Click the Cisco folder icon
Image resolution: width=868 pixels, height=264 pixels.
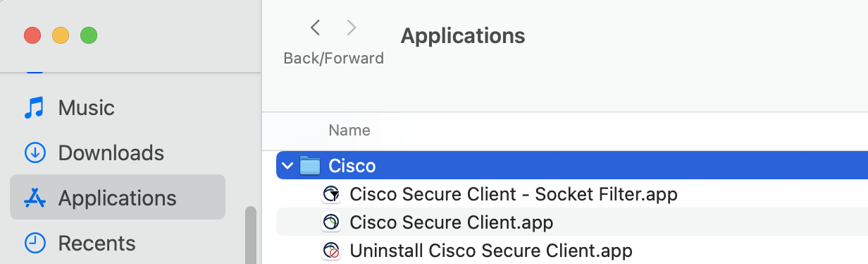(x=310, y=166)
